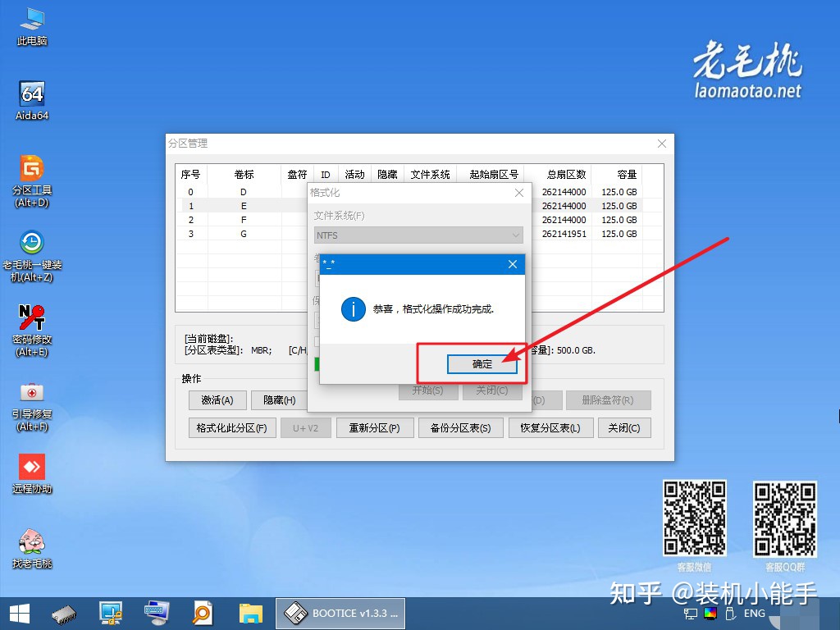Back up partition table with 备份分区表(S)
This screenshot has height=630, width=840.
(461, 427)
